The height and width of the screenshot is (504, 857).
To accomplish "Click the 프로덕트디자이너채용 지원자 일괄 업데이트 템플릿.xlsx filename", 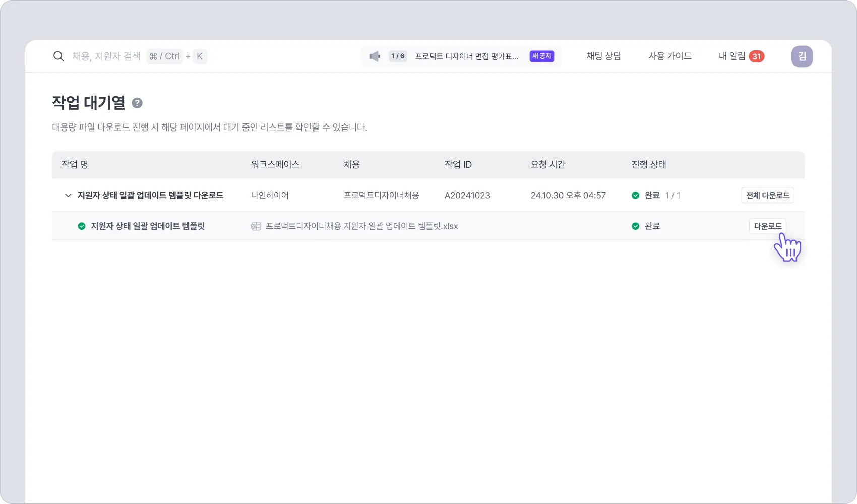I will pyautogui.click(x=362, y=226).
